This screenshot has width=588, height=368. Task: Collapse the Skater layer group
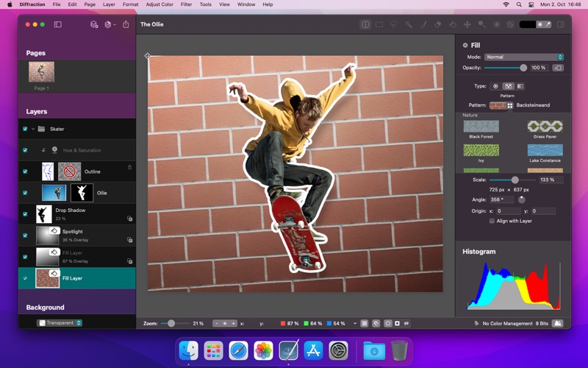click(x=33, y=129)
